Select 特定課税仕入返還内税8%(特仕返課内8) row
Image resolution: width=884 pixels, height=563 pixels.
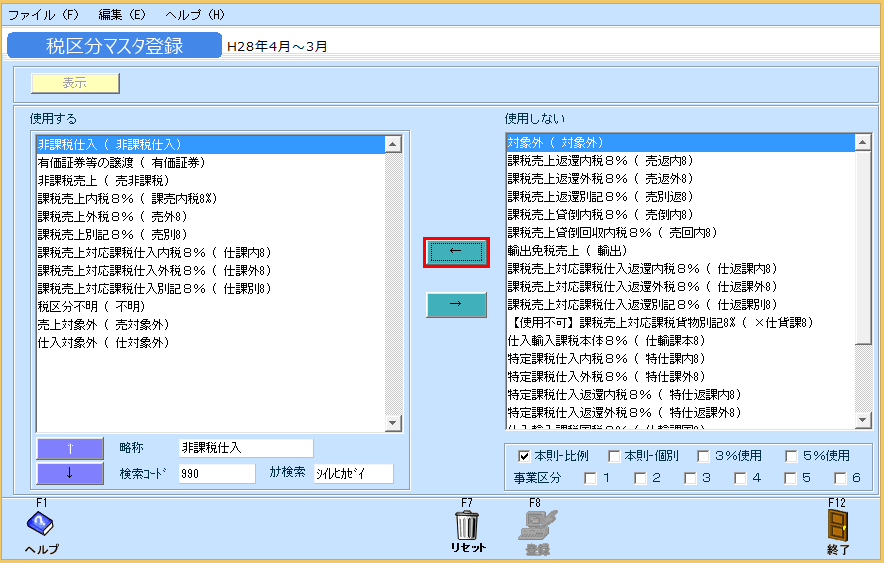click(680, 396)
